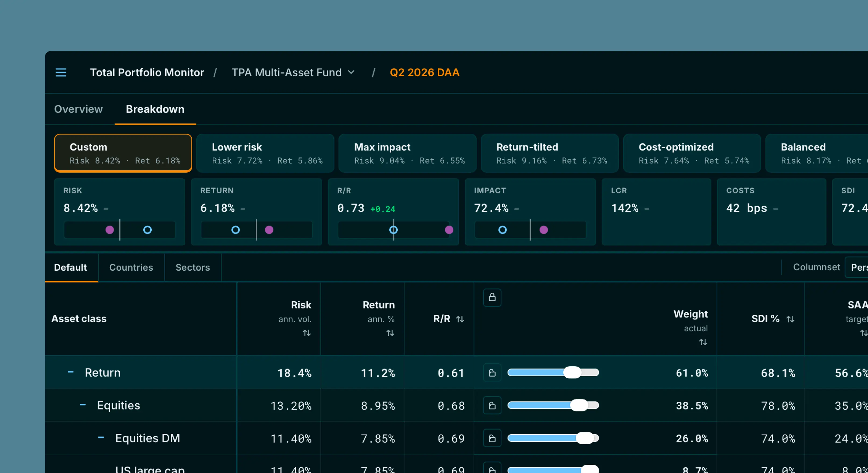This screenshot has height=473, width=868.
Task: Click Total Portfolio Monitor breadcrumb
Action: tap(147, 72)
